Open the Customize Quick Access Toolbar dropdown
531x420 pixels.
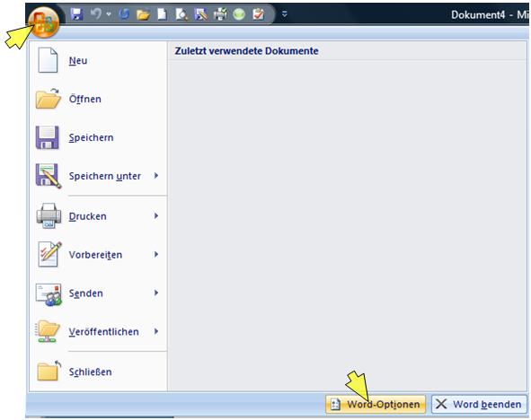coord(285,14)
